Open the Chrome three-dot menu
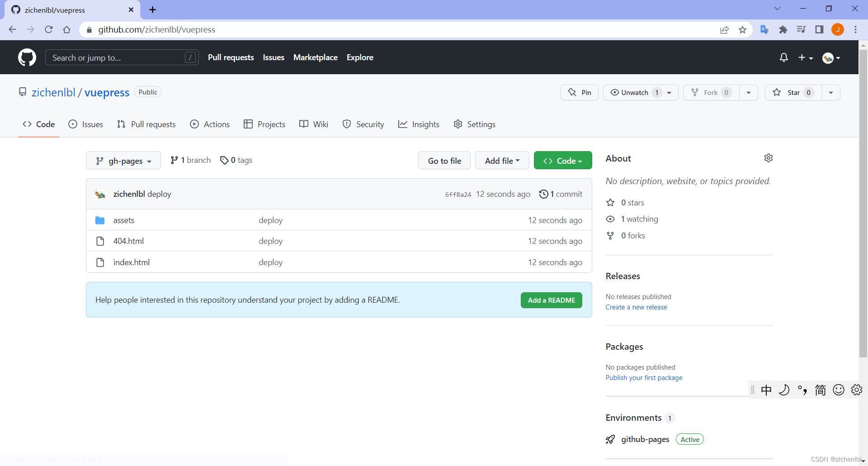Image resolution: width=868 pixels, height=466 pixels. 855,29
